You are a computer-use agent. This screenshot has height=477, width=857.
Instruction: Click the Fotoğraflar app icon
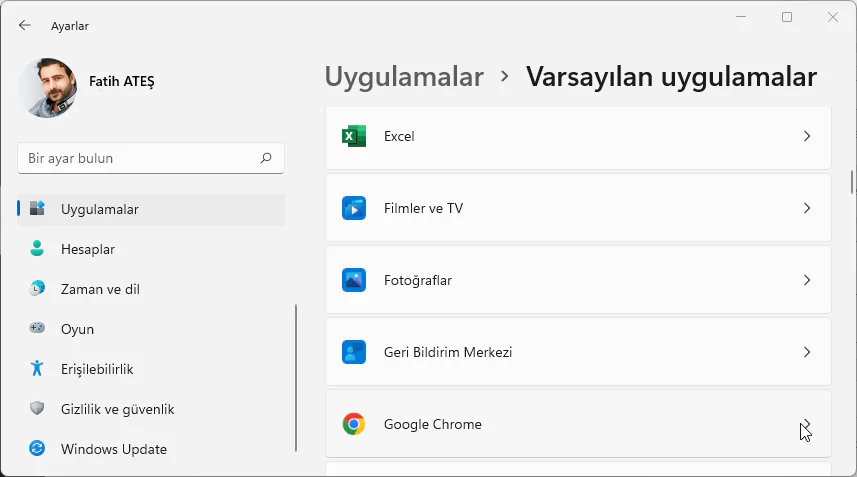coord(354,280)
